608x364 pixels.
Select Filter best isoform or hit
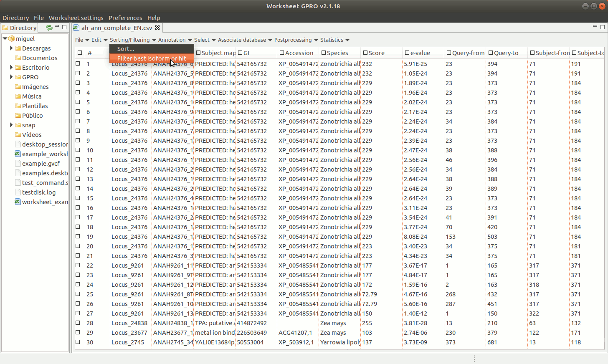(x=151, y=58)
